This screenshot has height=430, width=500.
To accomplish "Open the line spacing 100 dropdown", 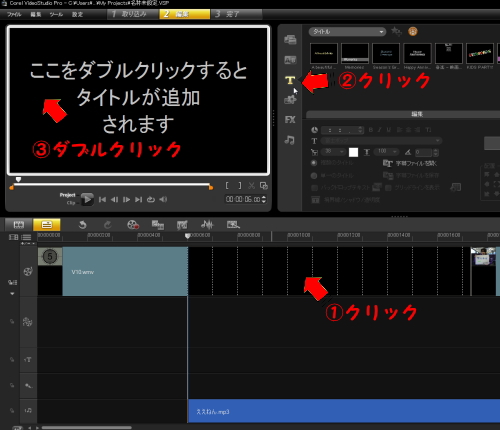I will [x=386, y=152].
